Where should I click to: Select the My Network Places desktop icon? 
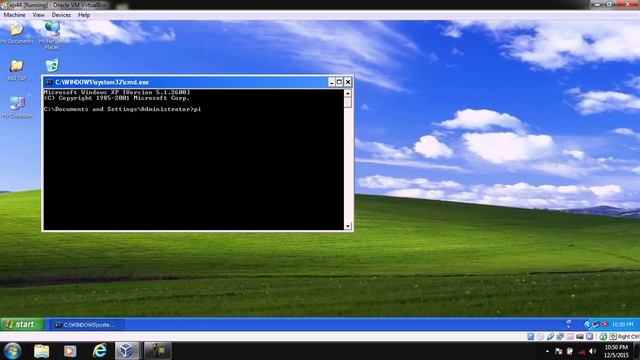click(52, 35)
